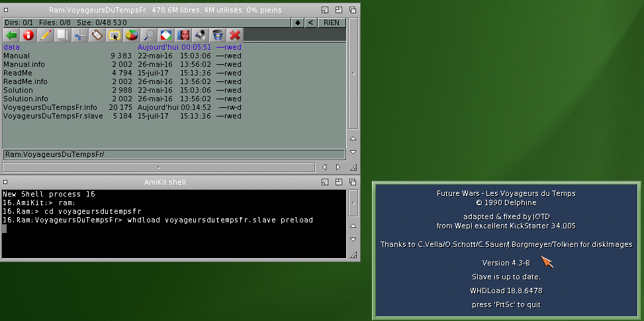Click the AmiKit shell vertical scrollbar knob

(x=353, y=203)
